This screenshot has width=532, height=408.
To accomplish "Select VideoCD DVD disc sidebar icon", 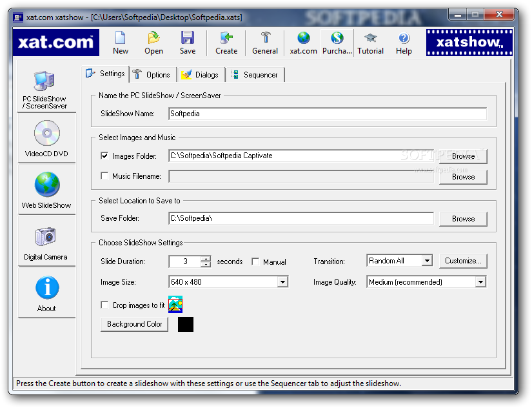I will coord(47,133).
